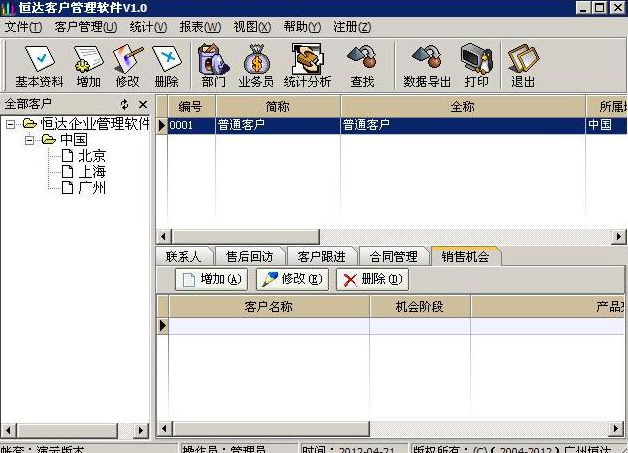The width and height of the screenshot is (628, 453).
Task: Open the 统计分析 statistics icon
Action: click(307, 66)
